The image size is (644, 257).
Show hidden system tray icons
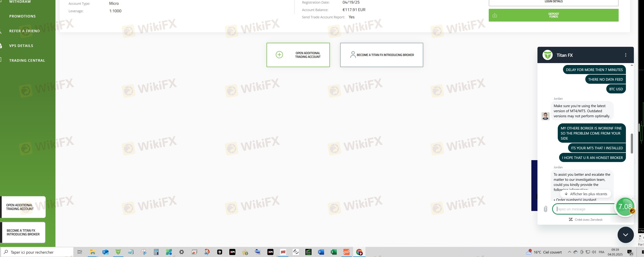pyautogui.click(x=569, y=252)
